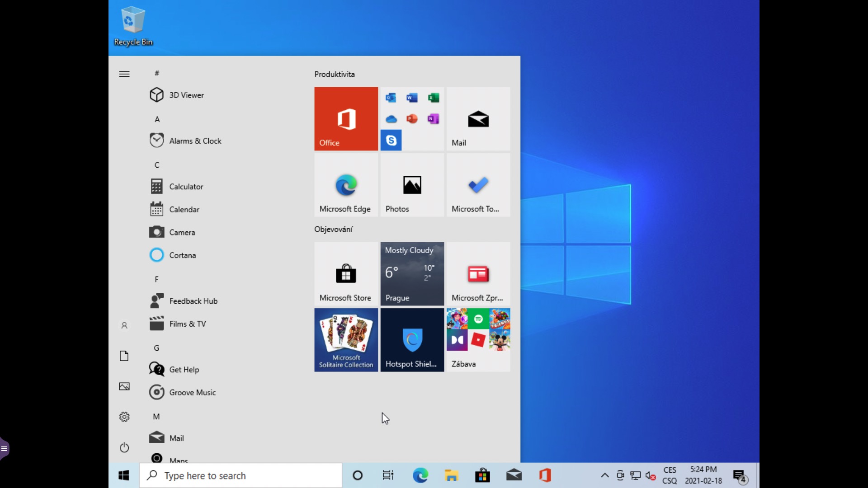Launch Cortana from app list
868x488 pixels.
click(182, 255)
